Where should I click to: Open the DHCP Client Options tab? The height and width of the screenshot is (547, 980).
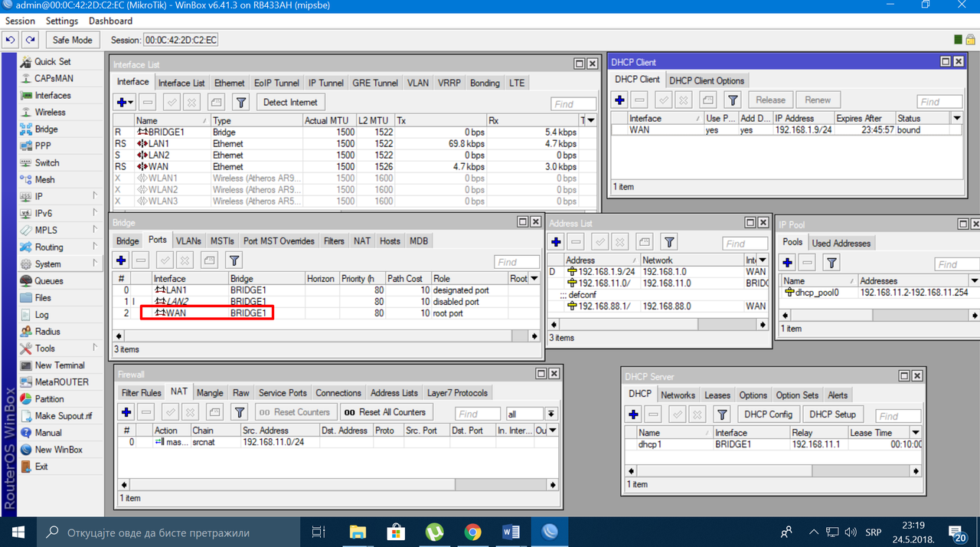706,80
